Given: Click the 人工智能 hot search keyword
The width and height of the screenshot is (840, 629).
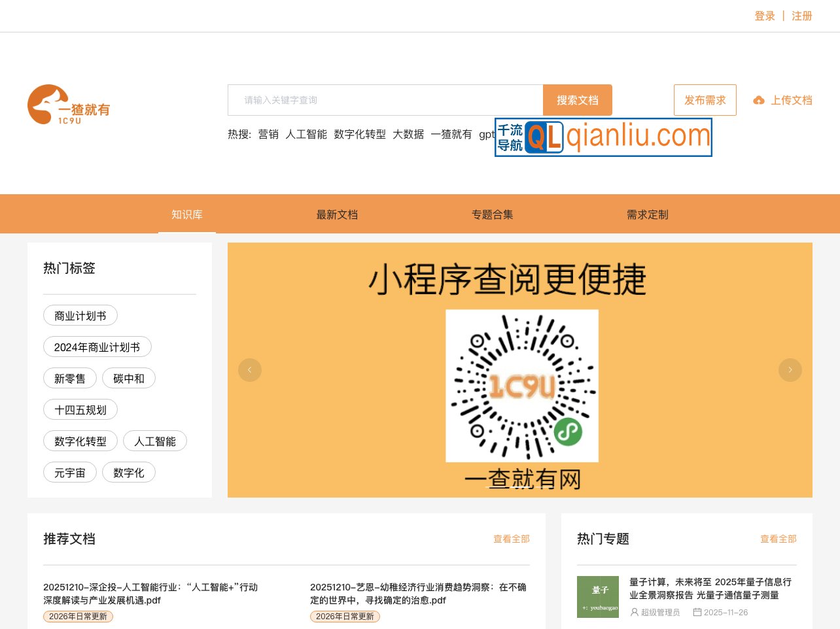Looking at the screenshot, I should point(306,134).
